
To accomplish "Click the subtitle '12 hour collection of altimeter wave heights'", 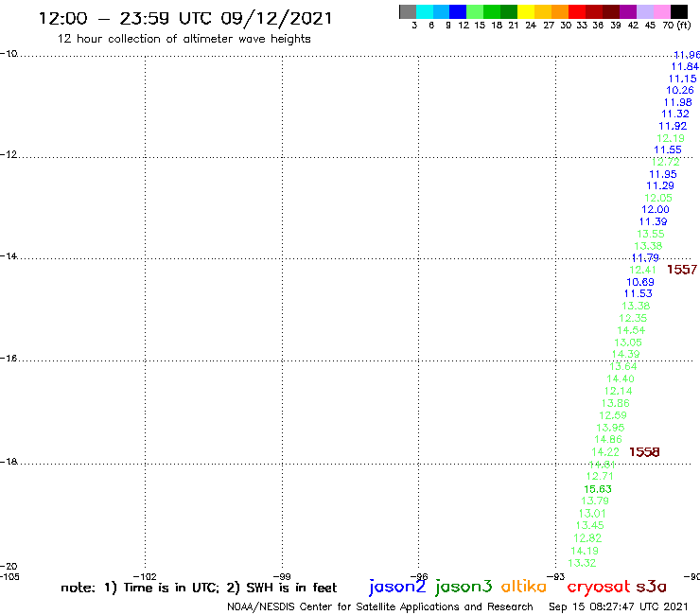I will pyautogui.click(x=184, y=39).
